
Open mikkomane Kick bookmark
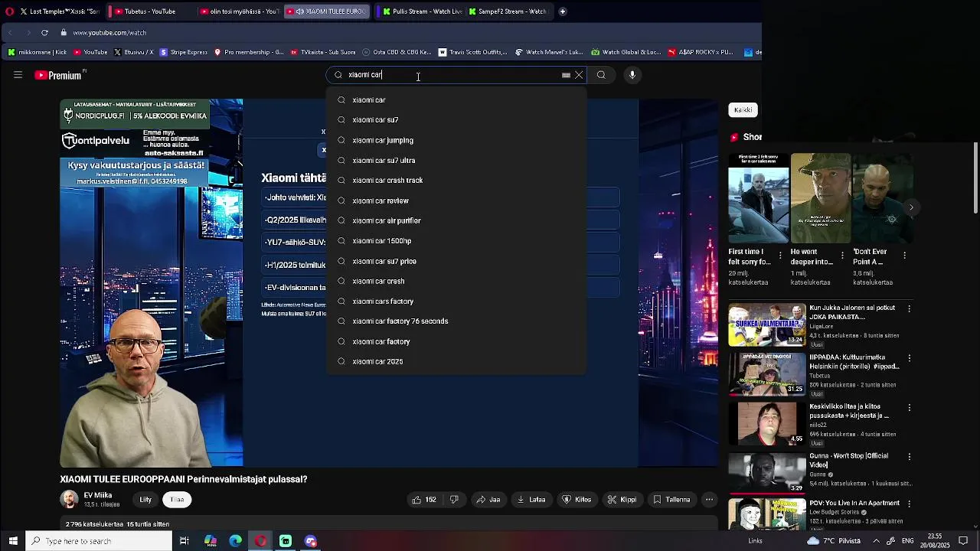point(37,52)
